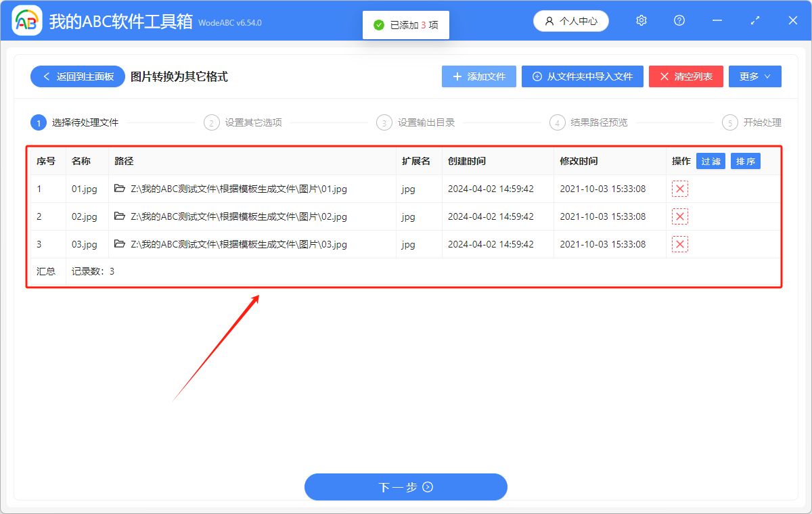
Task: Open the 过滤 filter option
Action: (x=710, y=161)
